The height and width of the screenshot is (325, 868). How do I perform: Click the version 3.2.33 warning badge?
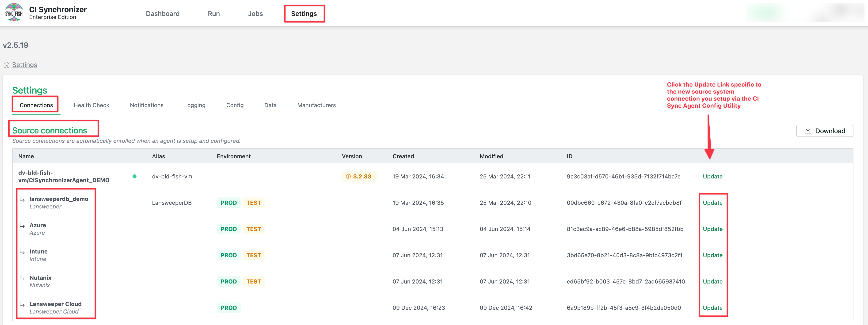coord(359,176)
